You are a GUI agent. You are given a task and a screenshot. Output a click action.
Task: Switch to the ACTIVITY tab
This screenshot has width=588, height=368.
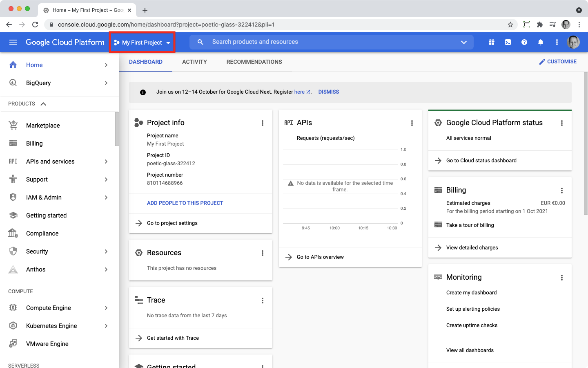click(194, 62)
